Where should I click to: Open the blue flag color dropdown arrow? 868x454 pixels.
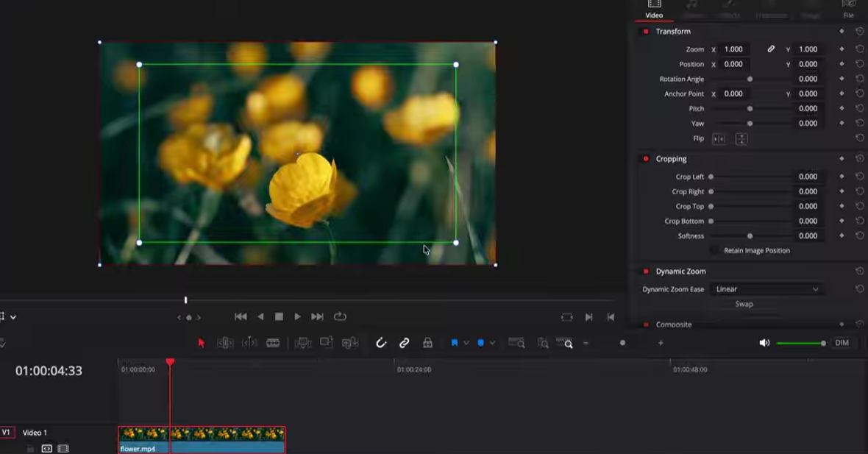click(x=466, y=343)
